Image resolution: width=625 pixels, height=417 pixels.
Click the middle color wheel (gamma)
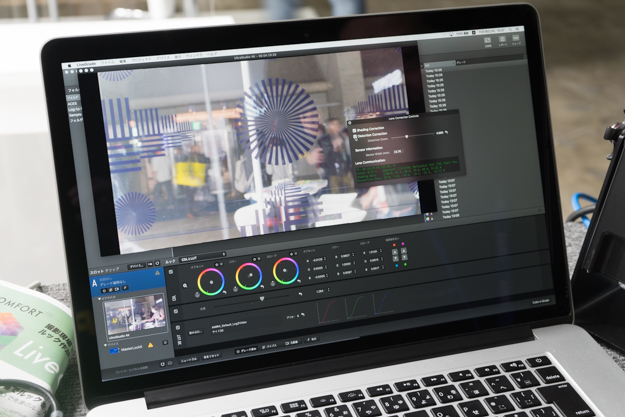pos(249,275)
